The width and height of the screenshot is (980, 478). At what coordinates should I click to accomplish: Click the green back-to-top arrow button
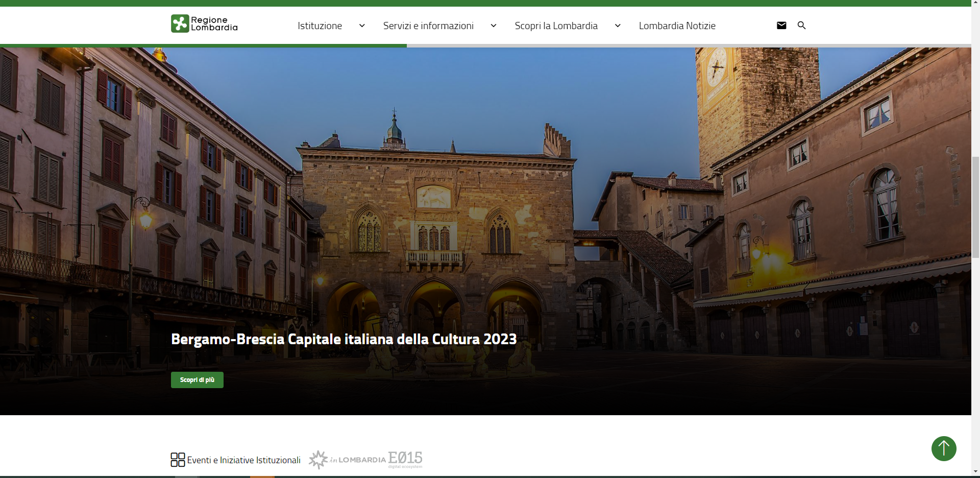[944, 448]
